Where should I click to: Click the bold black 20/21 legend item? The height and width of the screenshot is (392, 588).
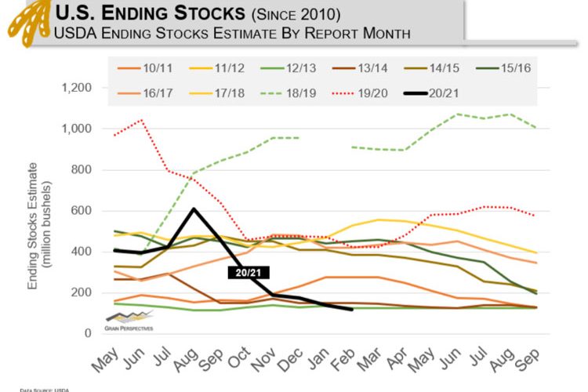coord(432,93)
